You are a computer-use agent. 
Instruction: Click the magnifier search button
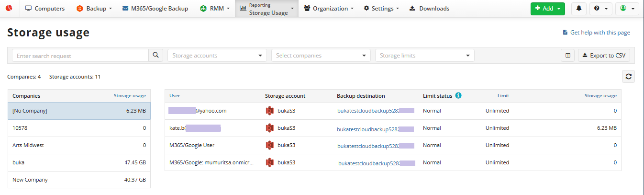(155, 56)
